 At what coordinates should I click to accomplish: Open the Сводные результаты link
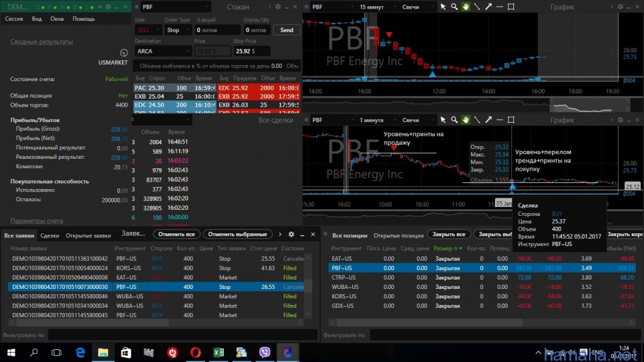tap(42, 42)
